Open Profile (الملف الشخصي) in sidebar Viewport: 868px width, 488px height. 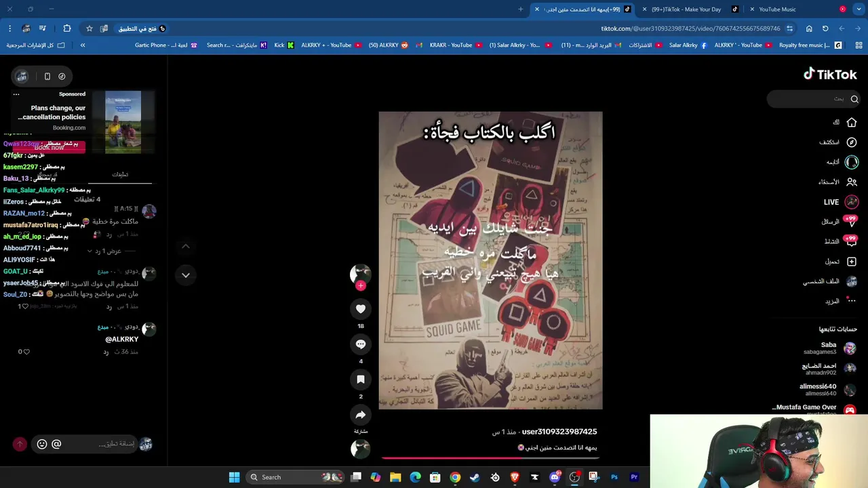tap(830, 281)
